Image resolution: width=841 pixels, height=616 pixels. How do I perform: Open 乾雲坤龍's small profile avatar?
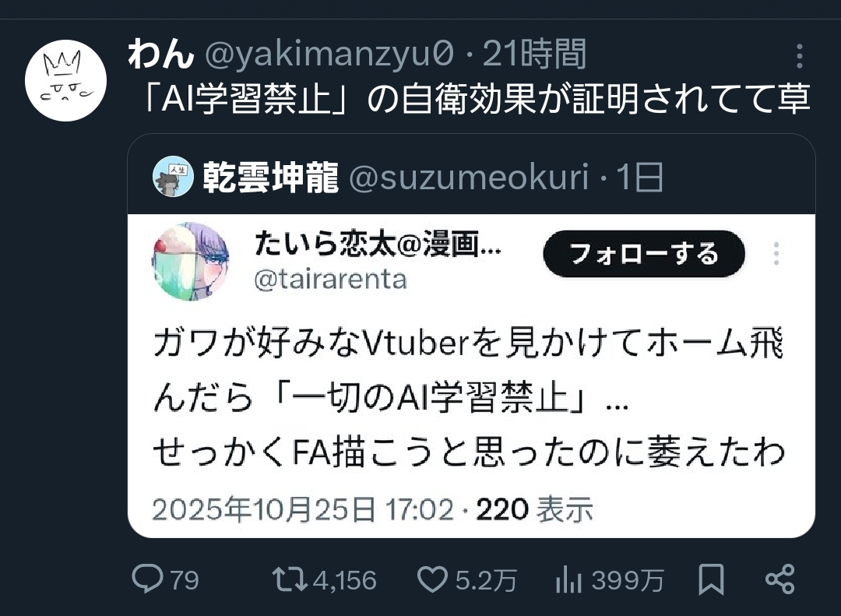[x=173, y=177]
